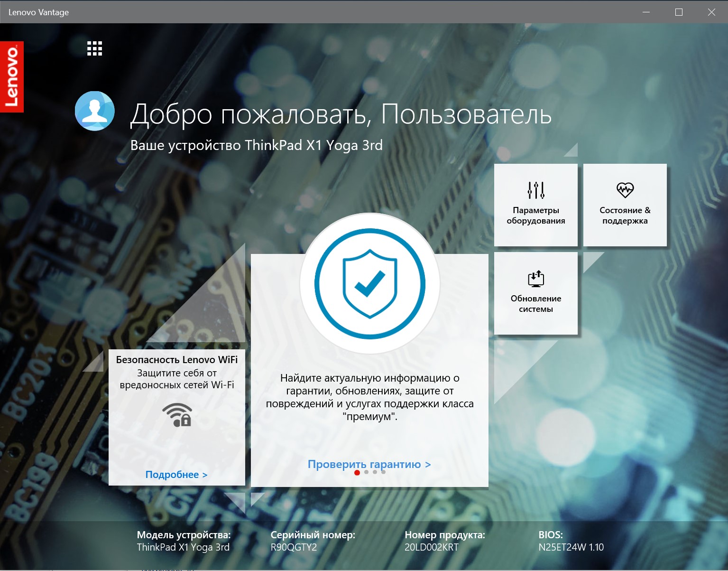The width and height of the screenshot is (728, 571).
Task: Click the Добро пожаловать greeting heading
Action: (341, 114)
